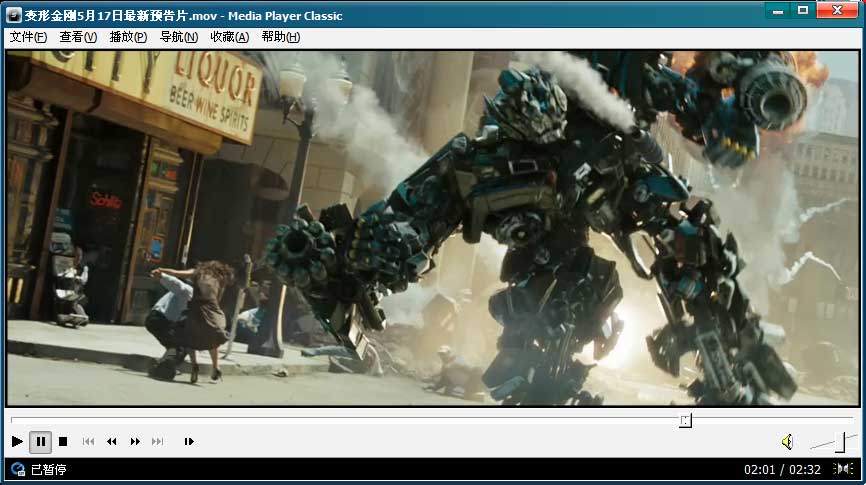Close the Media Player Classic window
Image resolution: width=866 pixels, height=485 pixels.
click(x=837, y=10)
